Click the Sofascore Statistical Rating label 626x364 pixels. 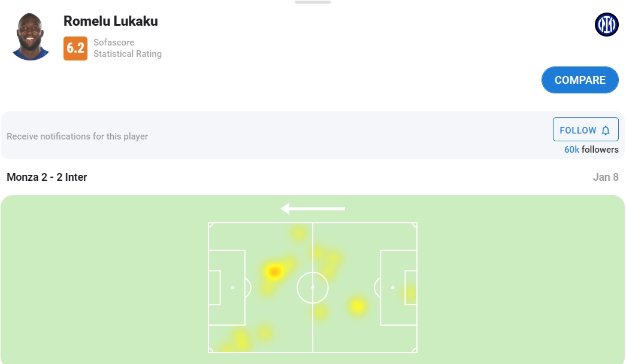(x=127, y=48)
